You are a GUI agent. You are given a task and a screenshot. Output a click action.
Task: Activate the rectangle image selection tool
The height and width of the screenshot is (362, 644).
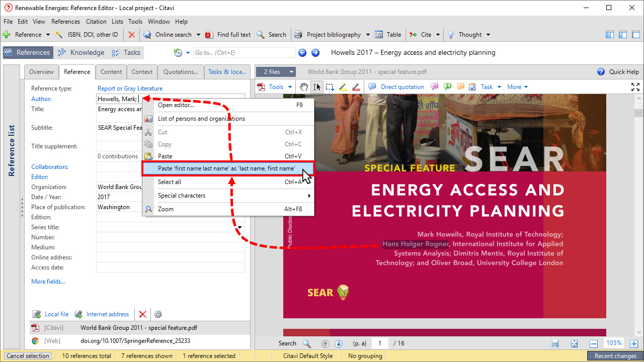coord(330,87)
